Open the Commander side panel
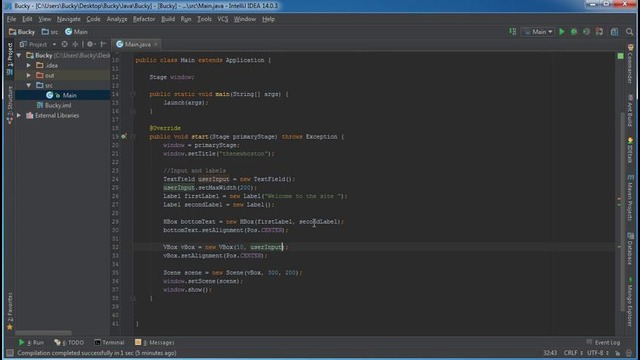 click(630, 63)
